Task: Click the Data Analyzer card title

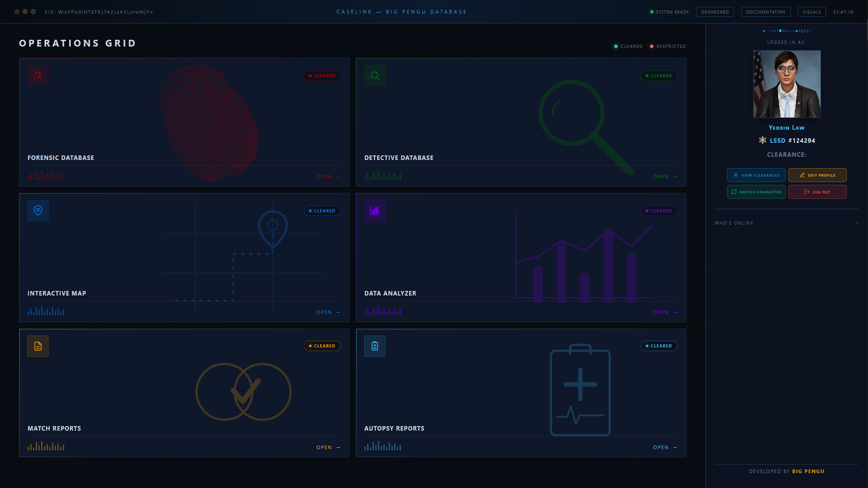Action: pyautogui.click(x=390, y=293)
